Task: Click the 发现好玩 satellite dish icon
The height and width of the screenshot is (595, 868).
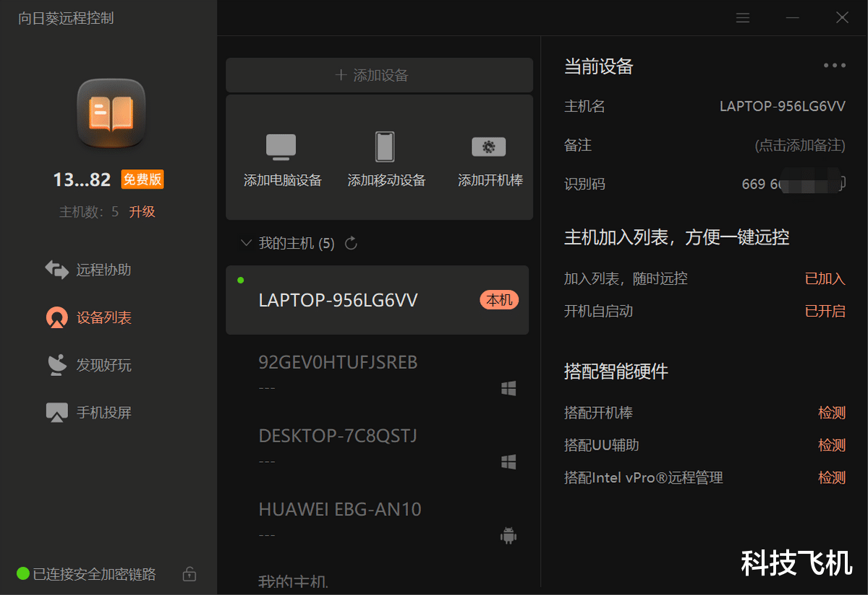Action: (x=56, y=365)
